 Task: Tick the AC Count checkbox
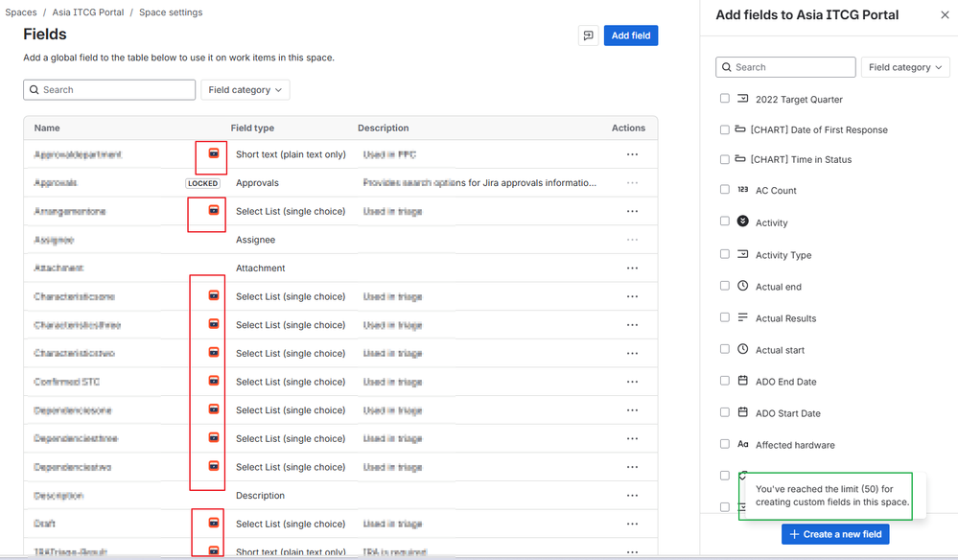tap(725, 189)
